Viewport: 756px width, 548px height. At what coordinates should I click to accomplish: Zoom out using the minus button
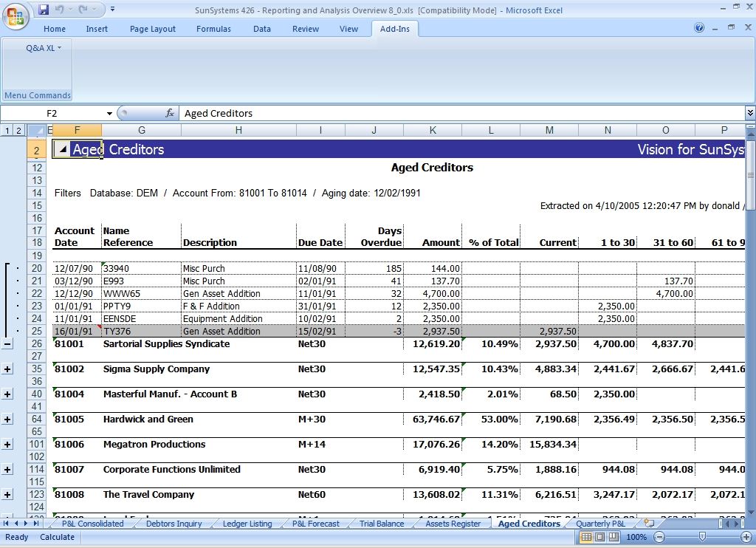659,537
